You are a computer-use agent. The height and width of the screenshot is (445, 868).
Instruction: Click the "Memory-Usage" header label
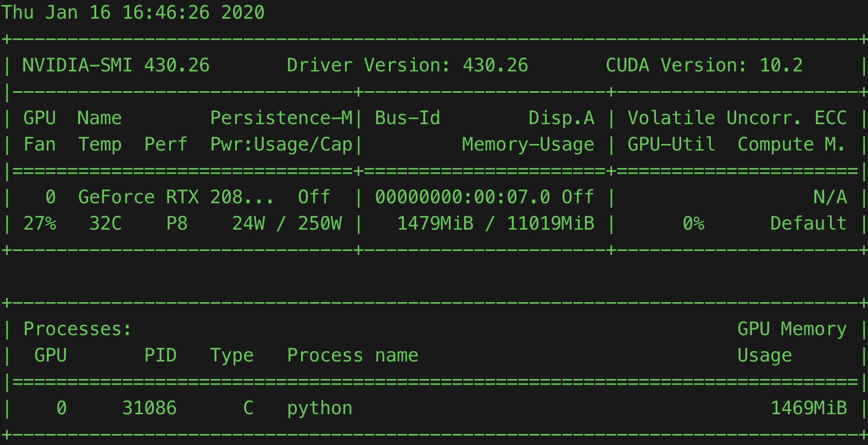pos(528,145)
